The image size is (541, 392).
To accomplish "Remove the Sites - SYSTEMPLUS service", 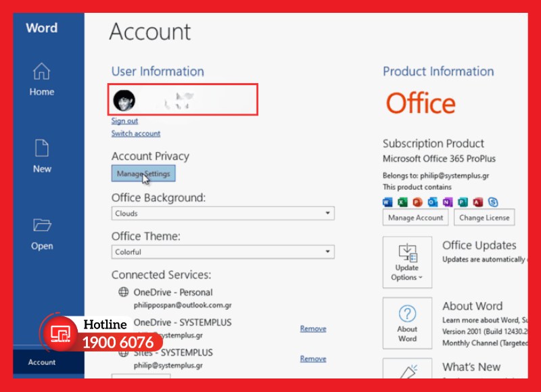I will pyautogui.click(x=313, y=359).
